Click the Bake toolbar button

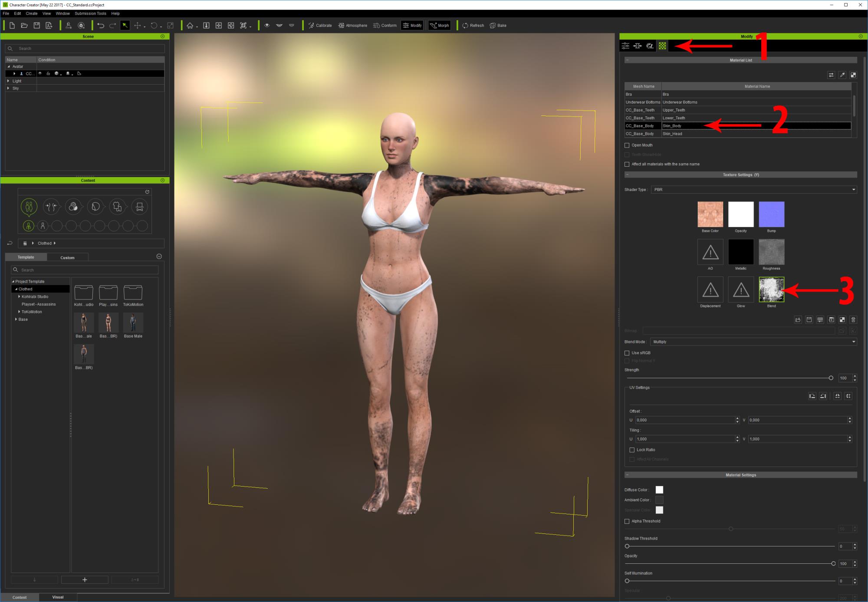498,26
